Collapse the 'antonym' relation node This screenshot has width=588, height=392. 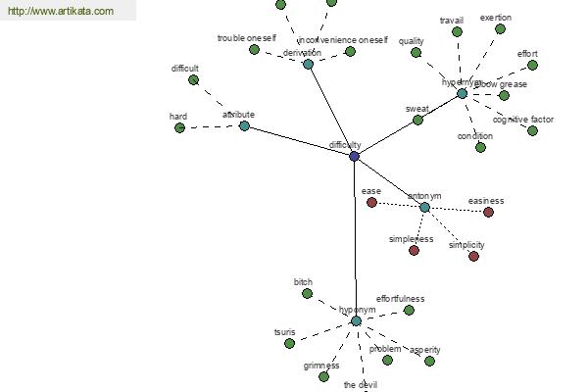tap(424, 207)
